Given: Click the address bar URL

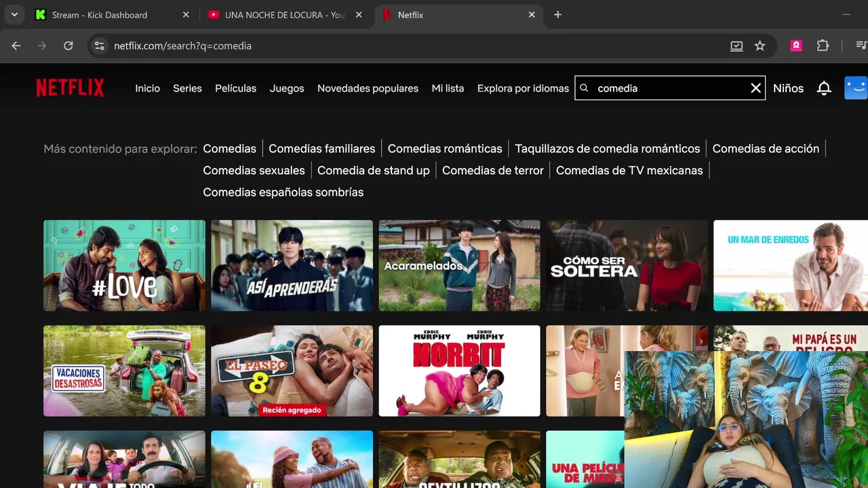Looking at the screenshot, I should [x=182, y=45].
